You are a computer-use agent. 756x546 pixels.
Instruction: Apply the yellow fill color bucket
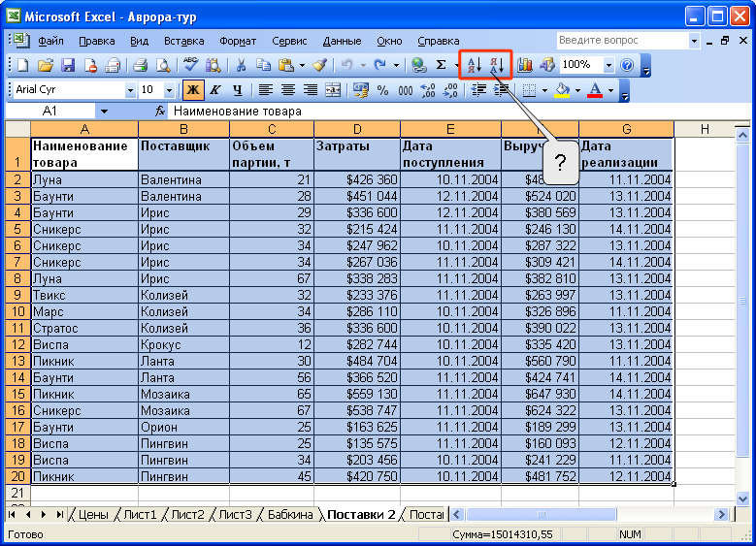tap(562, 90)
